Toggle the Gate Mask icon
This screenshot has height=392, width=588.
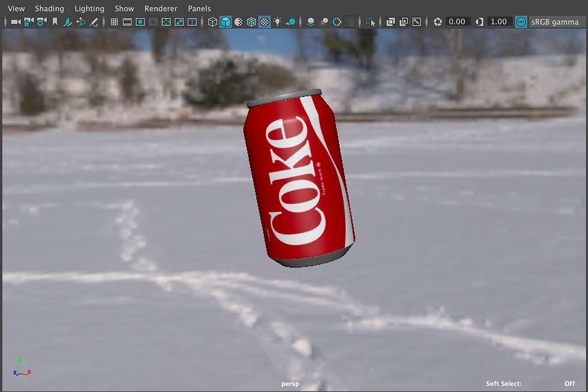tap(153, 22)
